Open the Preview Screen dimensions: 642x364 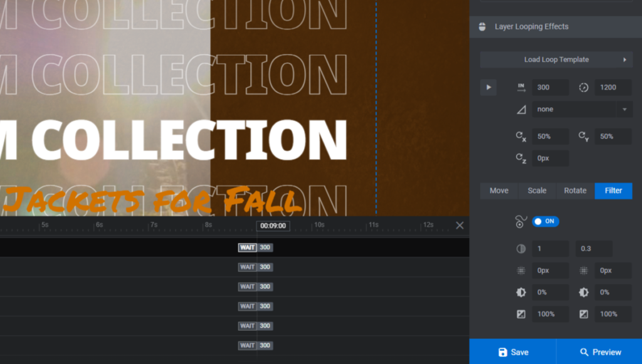599,351
